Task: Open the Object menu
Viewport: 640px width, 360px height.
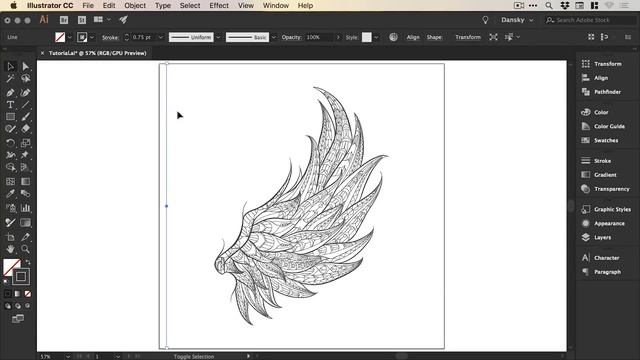Action: [135, 6]
